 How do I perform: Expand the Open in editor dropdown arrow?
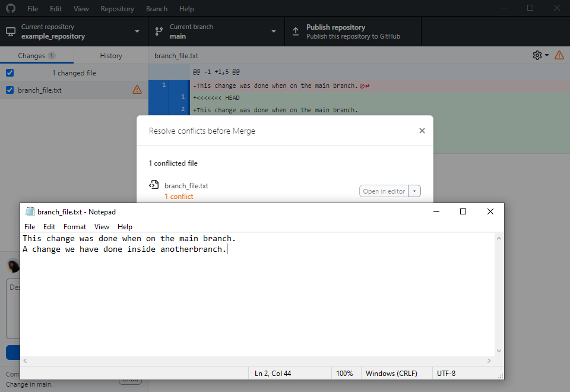click(414, 191)
